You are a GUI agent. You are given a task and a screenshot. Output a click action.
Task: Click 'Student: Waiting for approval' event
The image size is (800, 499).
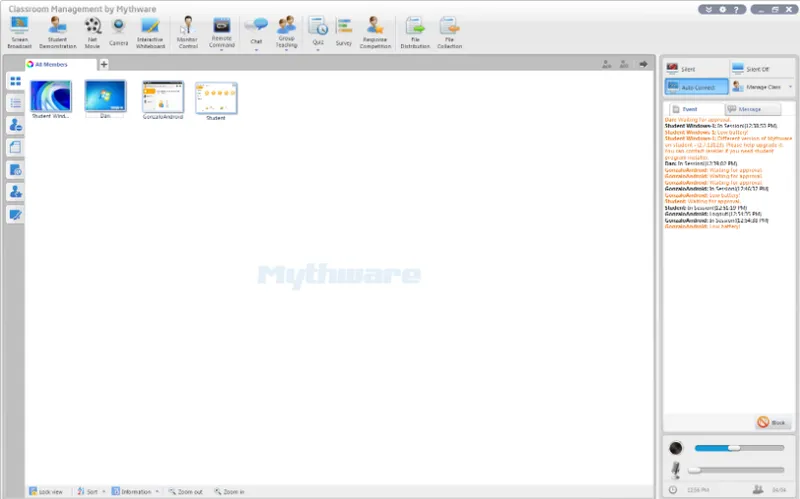[x=702, y=201]
